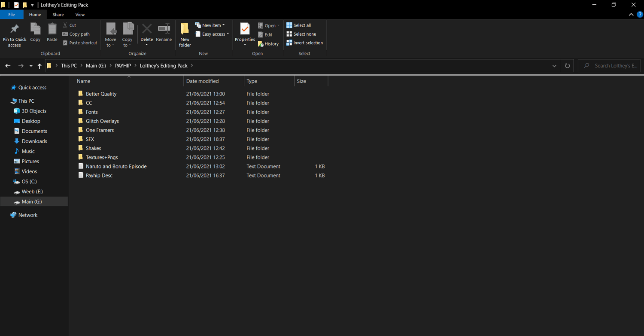Select the Naruto and Boruto Episode file
This screenshot has width=644, height=336.
116,166
